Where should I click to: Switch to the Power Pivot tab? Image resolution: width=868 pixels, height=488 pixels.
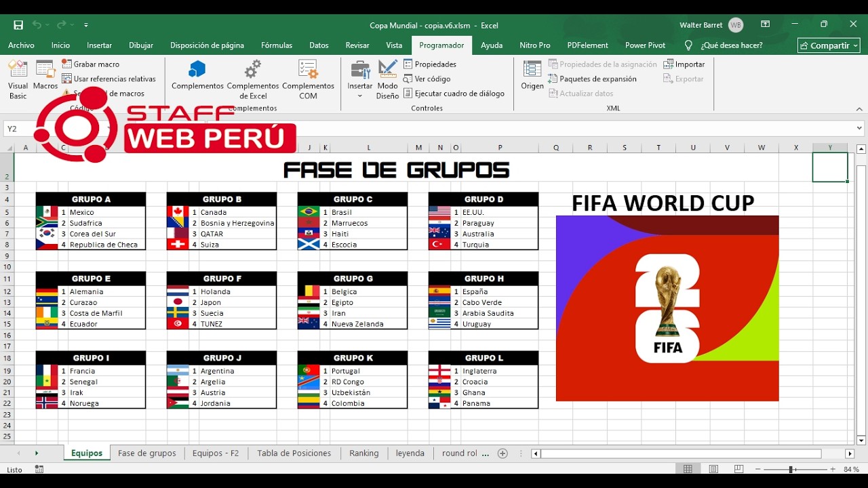point(645,45)
